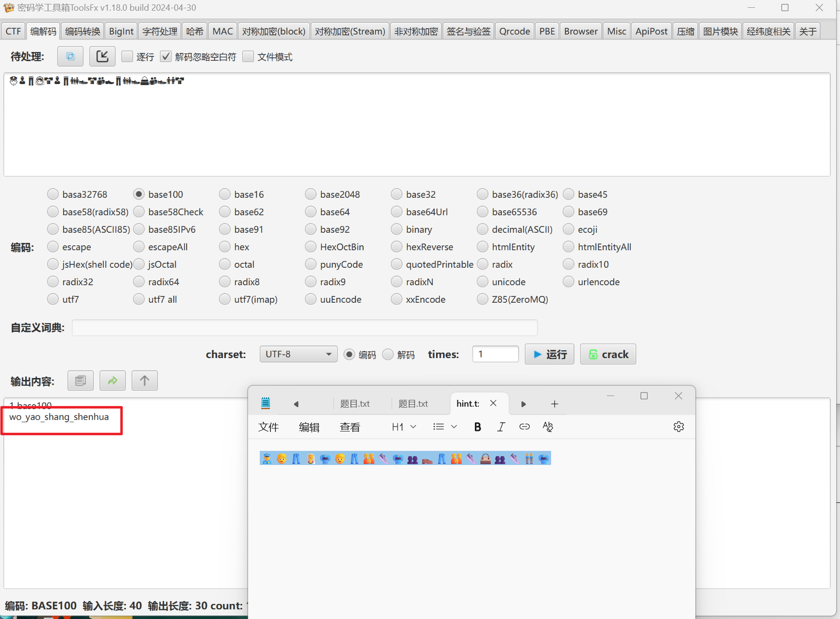The height and width of the screenshot is (619, 840).
Task: Open the charset UTF-8 dropdown
Action: click(x=298, y=354)
